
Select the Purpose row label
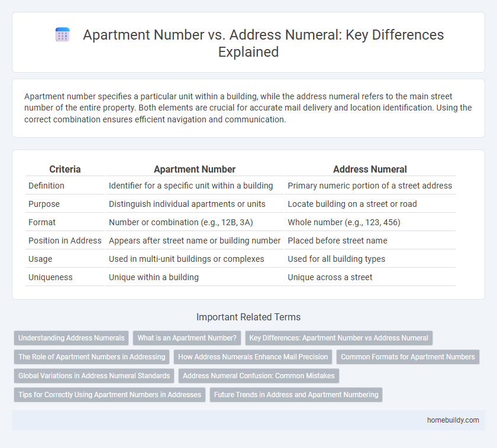click(44, 204)
